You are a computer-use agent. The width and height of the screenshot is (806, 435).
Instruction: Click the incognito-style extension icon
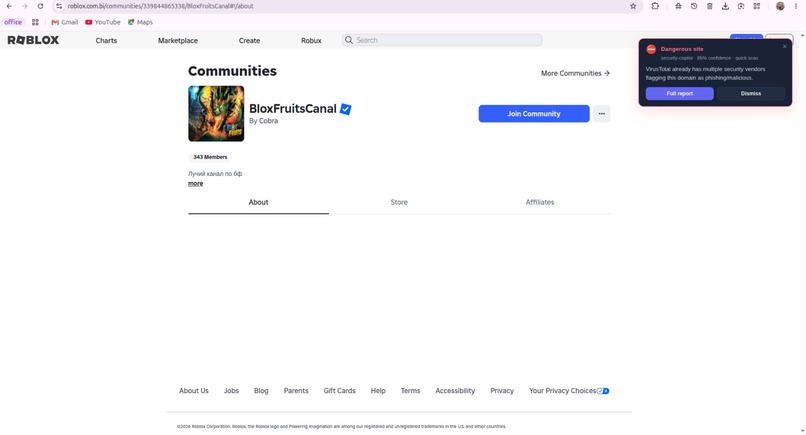tap(679, 6)
